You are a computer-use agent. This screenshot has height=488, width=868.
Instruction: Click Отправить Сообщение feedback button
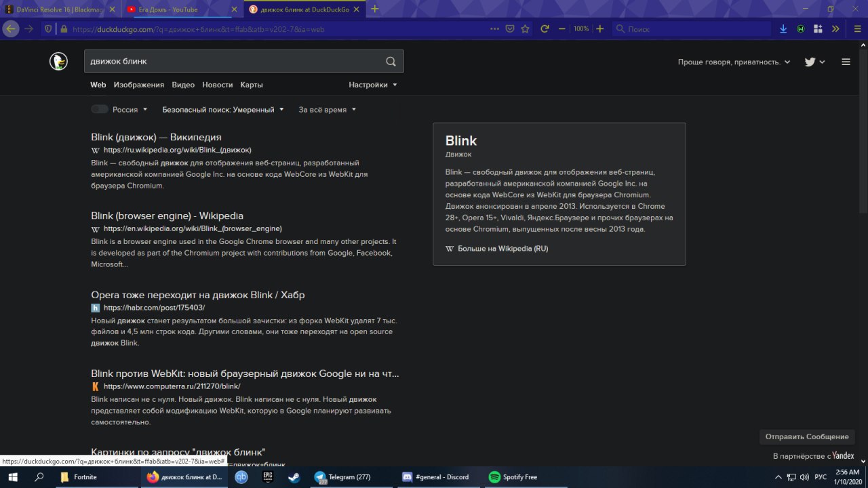pos(807,436)
